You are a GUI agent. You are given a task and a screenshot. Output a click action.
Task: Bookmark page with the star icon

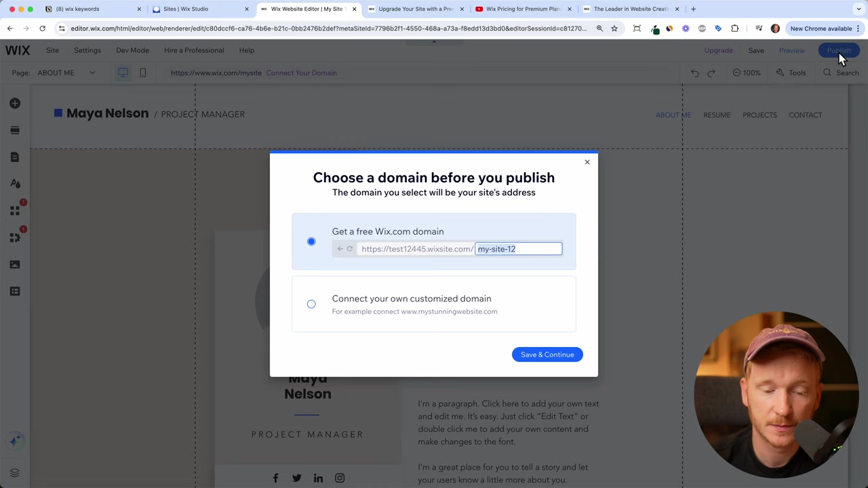(614, 28)
